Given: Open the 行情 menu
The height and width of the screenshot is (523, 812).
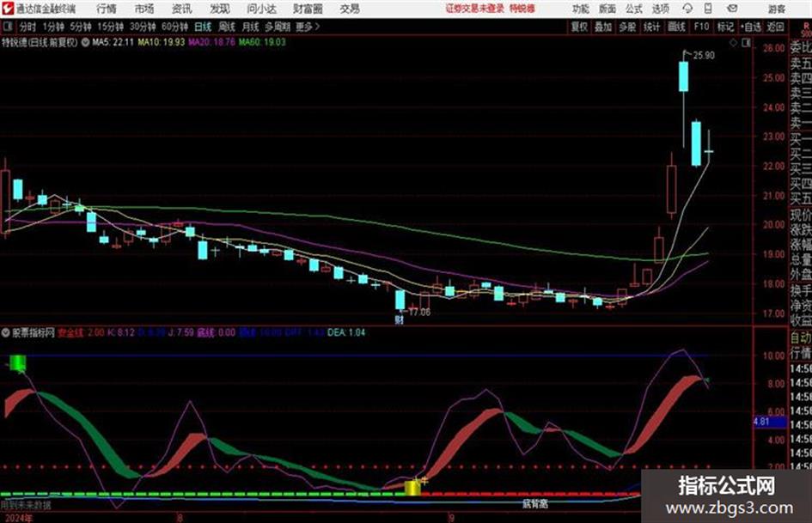Looking at the screenshot, I should (x=107, y=9).
